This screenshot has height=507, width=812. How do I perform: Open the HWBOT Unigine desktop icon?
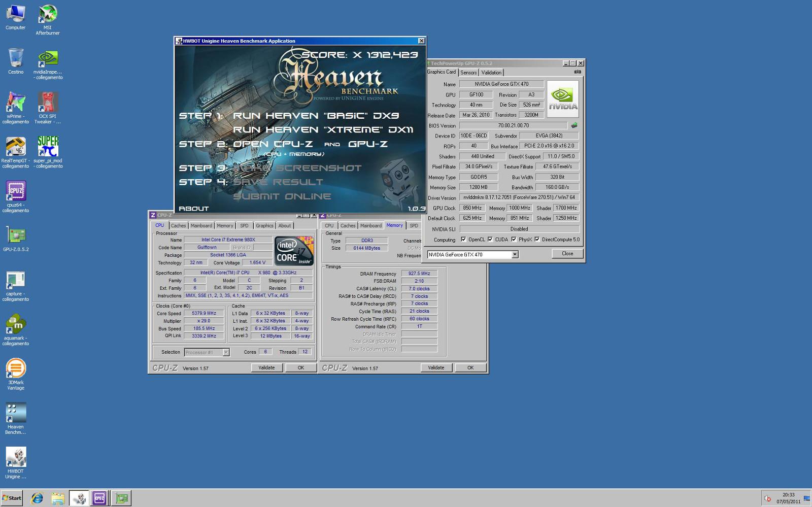pos(16,463)
